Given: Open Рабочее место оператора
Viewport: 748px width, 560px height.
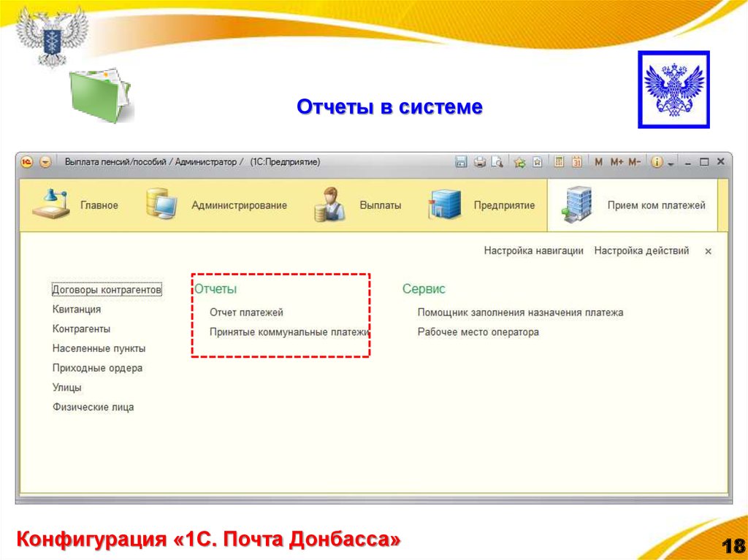Looking at the screenshot, I should [x=478, y=332].
